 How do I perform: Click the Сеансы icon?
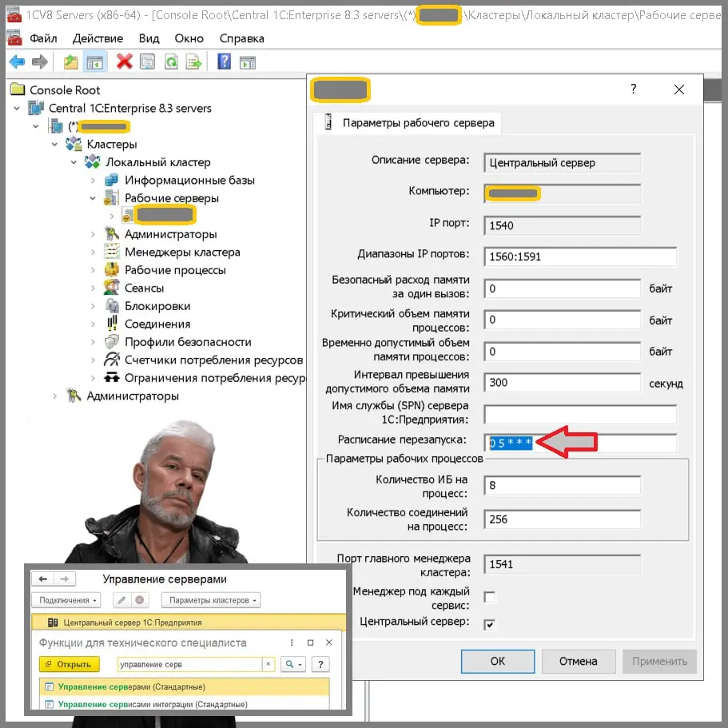(111, 288)
